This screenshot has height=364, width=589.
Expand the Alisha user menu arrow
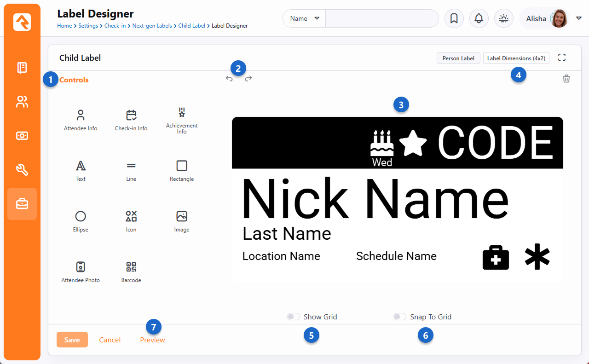tap(579, 18)
